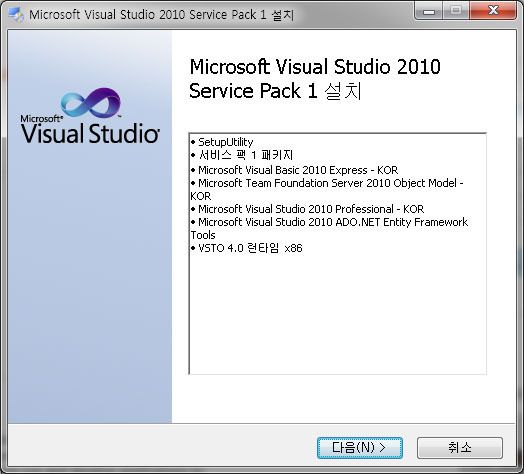
Task: Select the VSTO 4.0 런타임 x86 entry
Action: 247,248
